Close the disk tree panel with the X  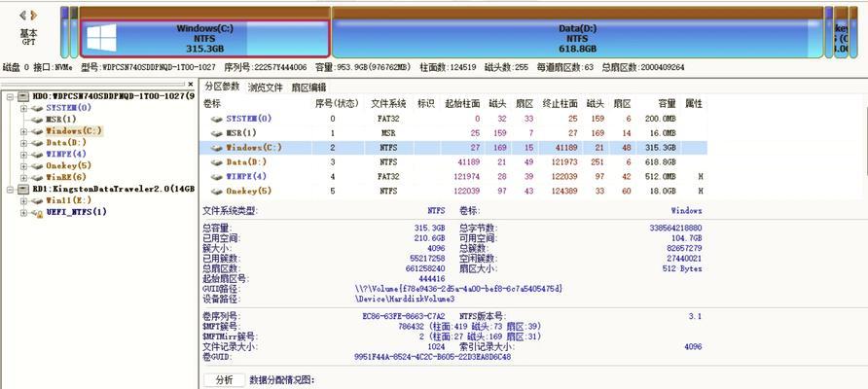(191, 84)
